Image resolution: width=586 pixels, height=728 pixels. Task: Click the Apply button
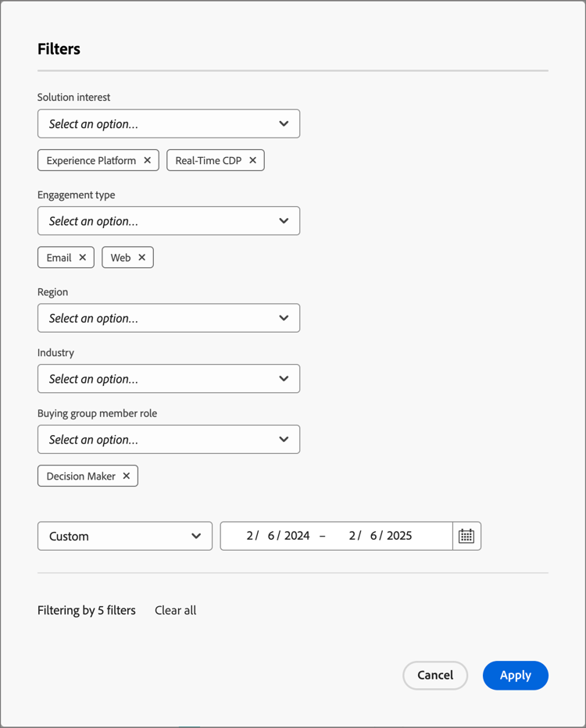516,675
